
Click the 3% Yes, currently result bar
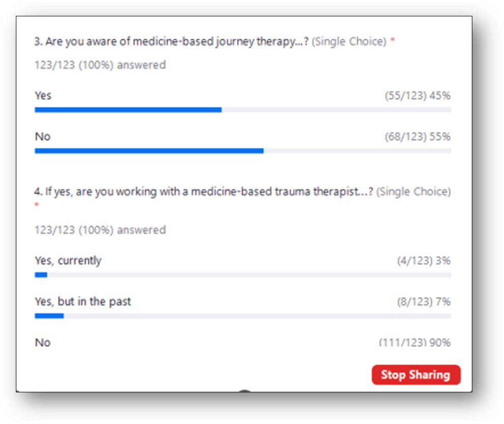41,275
